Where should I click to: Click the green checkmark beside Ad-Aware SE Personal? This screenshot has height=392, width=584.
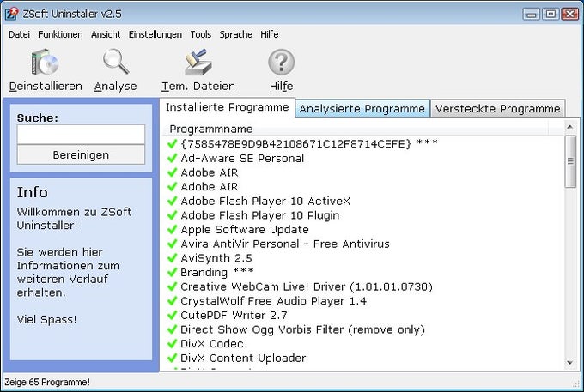click(172, 158)
